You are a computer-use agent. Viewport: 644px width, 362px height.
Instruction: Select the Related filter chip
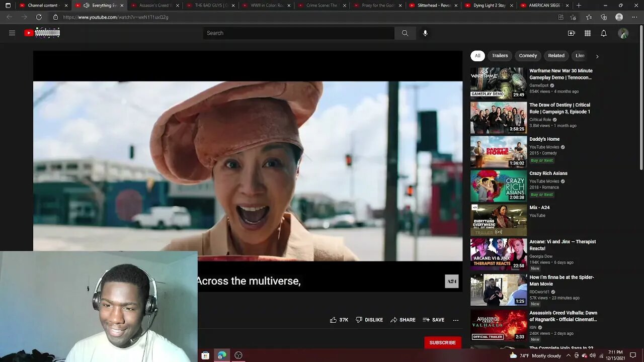[x=556, y=56]
